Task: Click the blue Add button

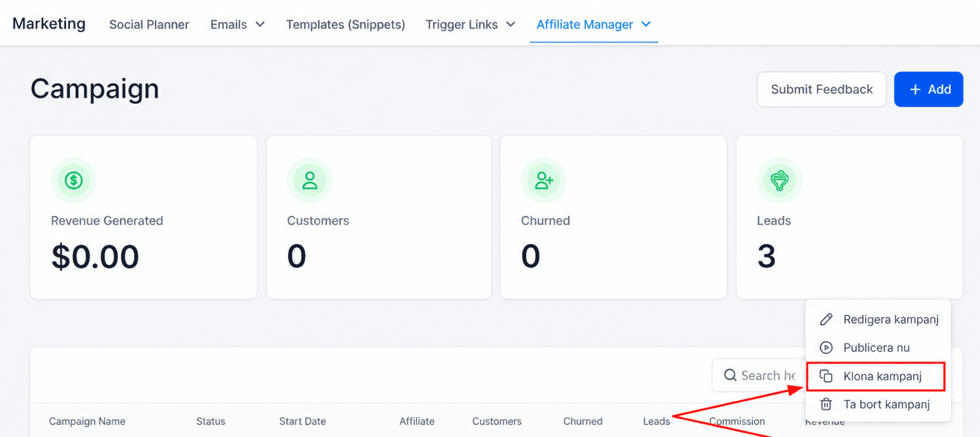Action: coord(928,89)
